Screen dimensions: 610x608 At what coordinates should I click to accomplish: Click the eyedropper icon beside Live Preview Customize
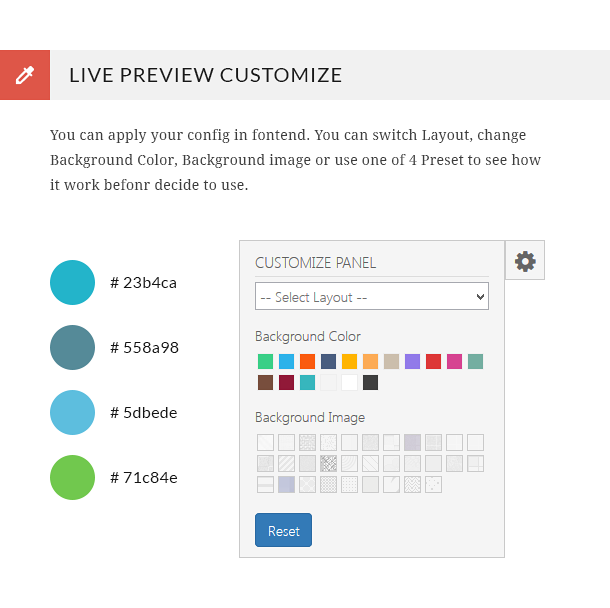pos(25,75)
